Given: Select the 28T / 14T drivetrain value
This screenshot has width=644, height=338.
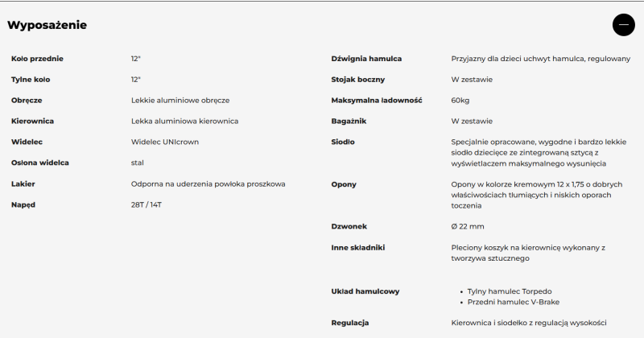Looking at the screenshot, I should pyautogui.click(x=147, y=205).
